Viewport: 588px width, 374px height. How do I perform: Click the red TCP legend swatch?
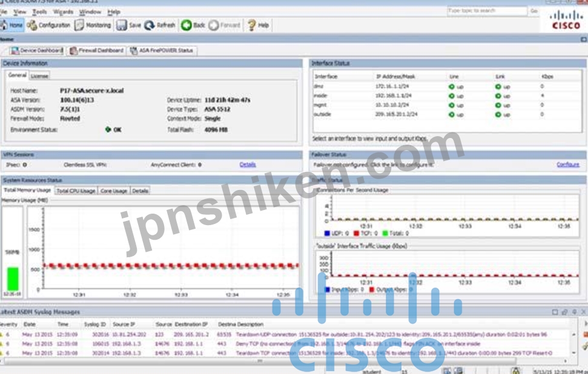[x=356, y=234]
